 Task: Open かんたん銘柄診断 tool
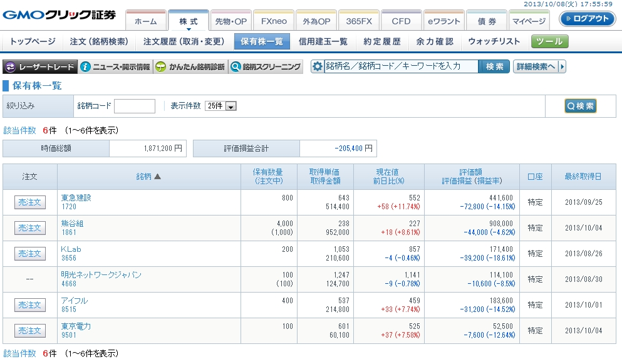[190, 67]
